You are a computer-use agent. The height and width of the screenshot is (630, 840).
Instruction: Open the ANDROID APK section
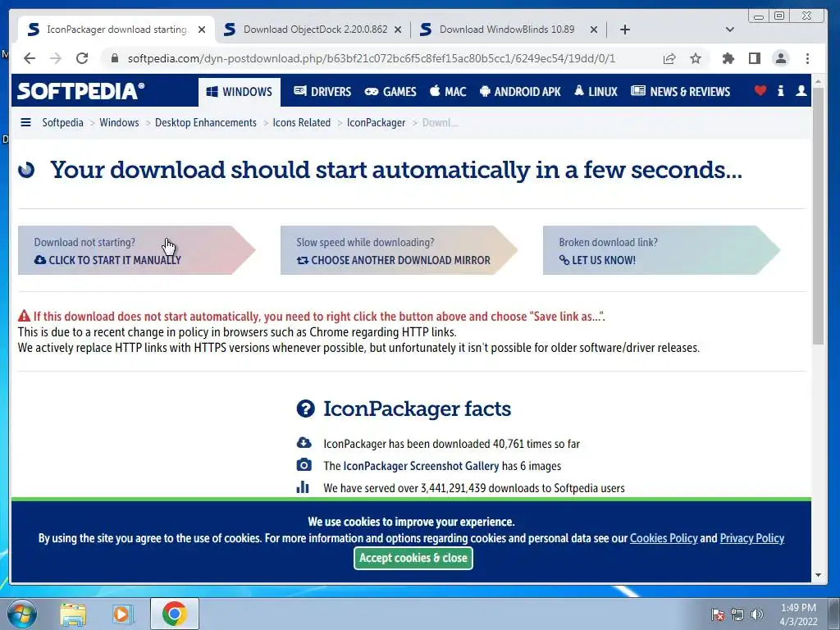[x=520, y=92]
